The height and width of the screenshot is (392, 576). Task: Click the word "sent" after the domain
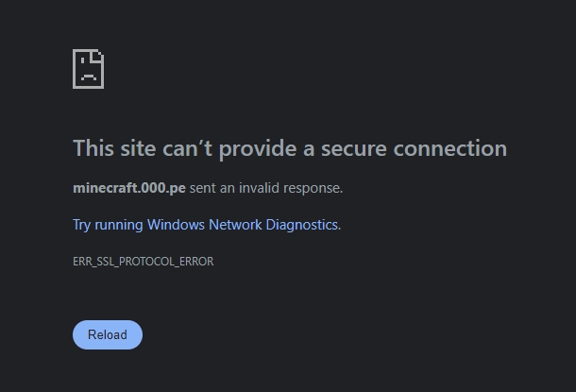click(x=202, y=188)
